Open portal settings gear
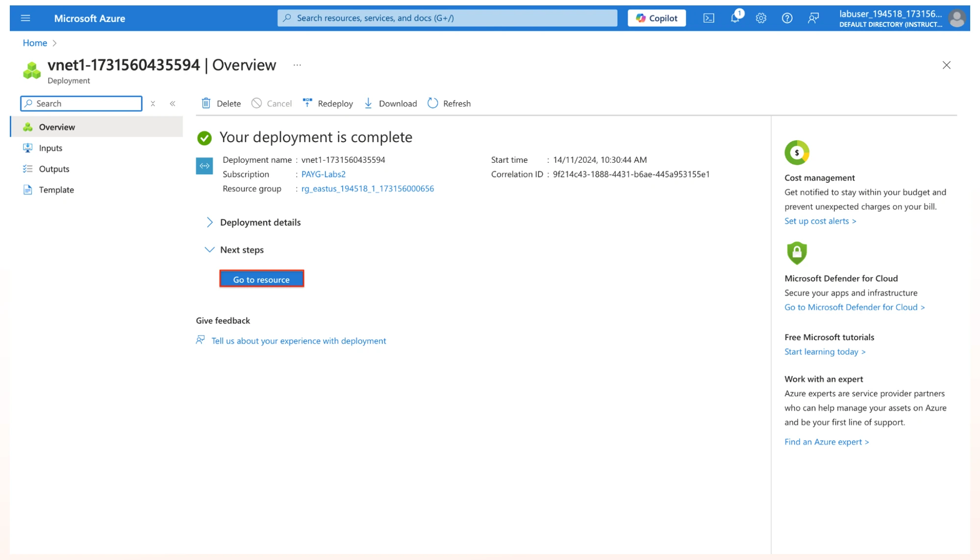This screenshot has height=560, width=980. click(761, 18)
